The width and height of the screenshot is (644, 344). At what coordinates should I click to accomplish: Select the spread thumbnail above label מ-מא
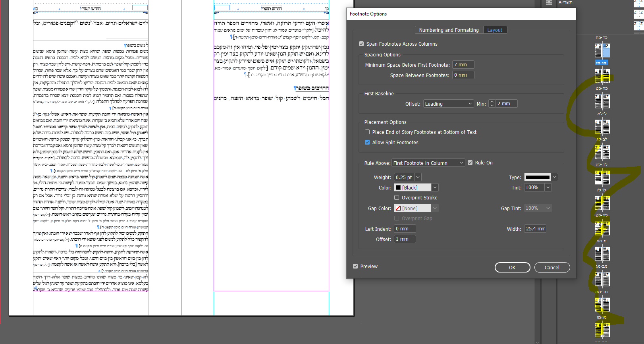(x=602, y=229)
